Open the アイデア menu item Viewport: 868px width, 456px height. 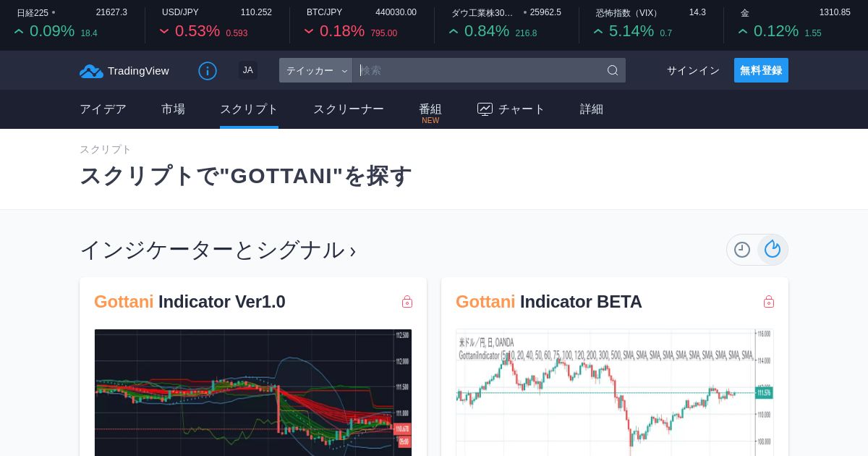pyautogui.click(x=103, y=109)
